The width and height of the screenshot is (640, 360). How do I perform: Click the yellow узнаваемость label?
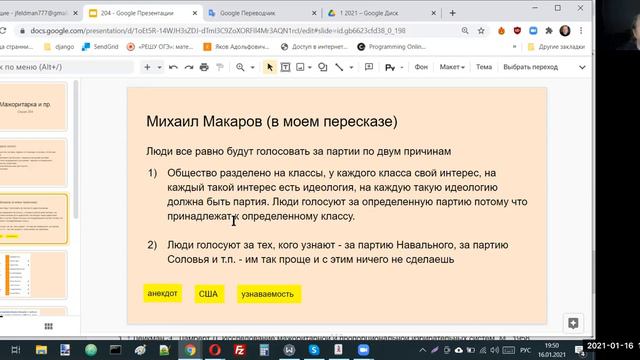pyautogui.click(x=269, y=294)
